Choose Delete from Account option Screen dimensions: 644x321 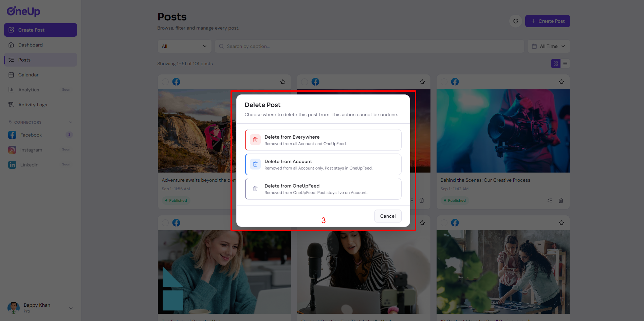click(323, 164)
